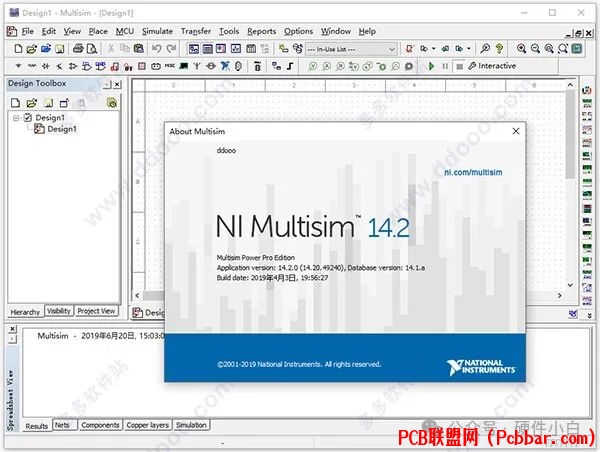
Task: Close the About Multisim dialog
Action: (516, 131)
